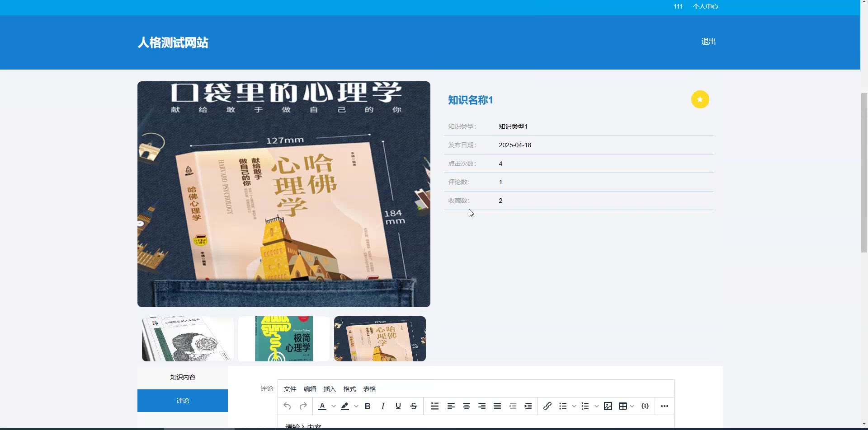Open 个人中心 in the top bar
Viewport: 868px width, 430px height.
point(705,6)
